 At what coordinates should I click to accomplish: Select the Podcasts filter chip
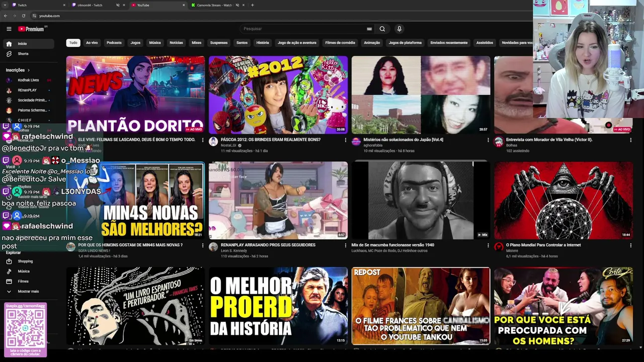point(114,43)
